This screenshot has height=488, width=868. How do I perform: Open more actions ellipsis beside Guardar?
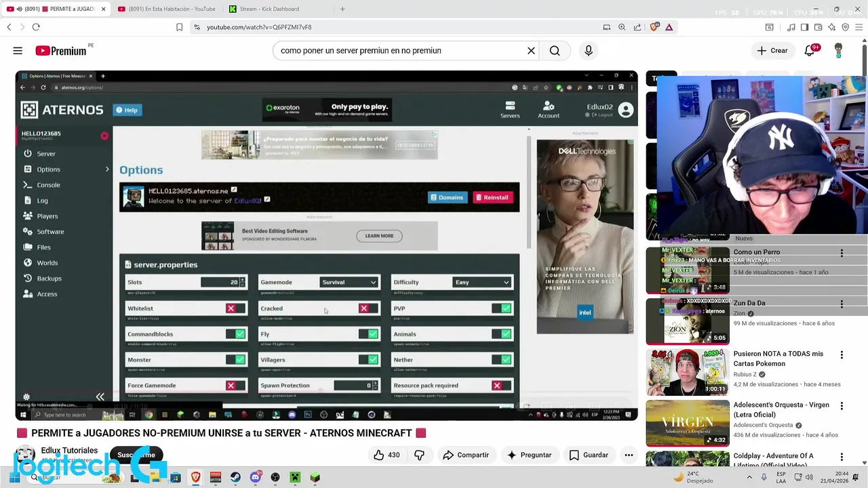[x=629, y=455]
